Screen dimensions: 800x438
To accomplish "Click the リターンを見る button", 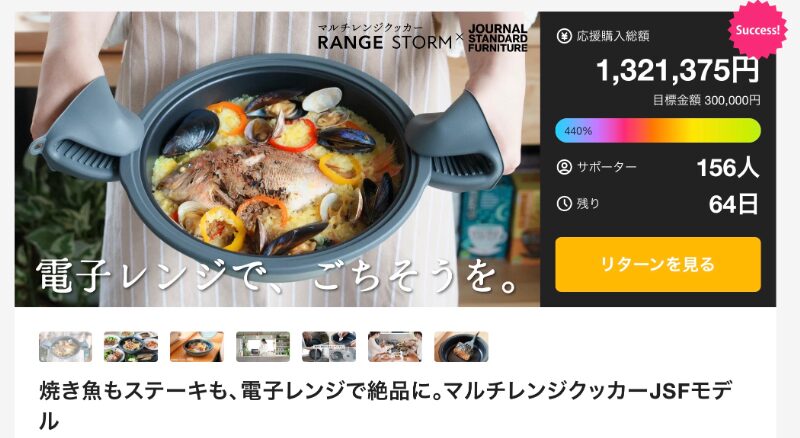I will click(x=658, y=264).
